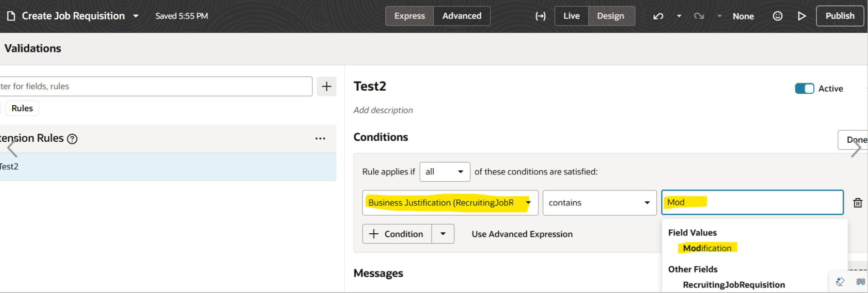
Task: Click the undo arrow icon
Action: [658, 16]
